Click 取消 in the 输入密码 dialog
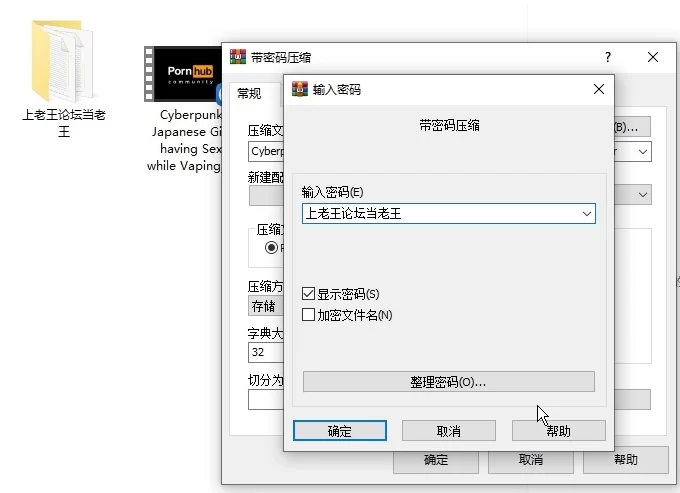680x493 pixels. point(449,431)
